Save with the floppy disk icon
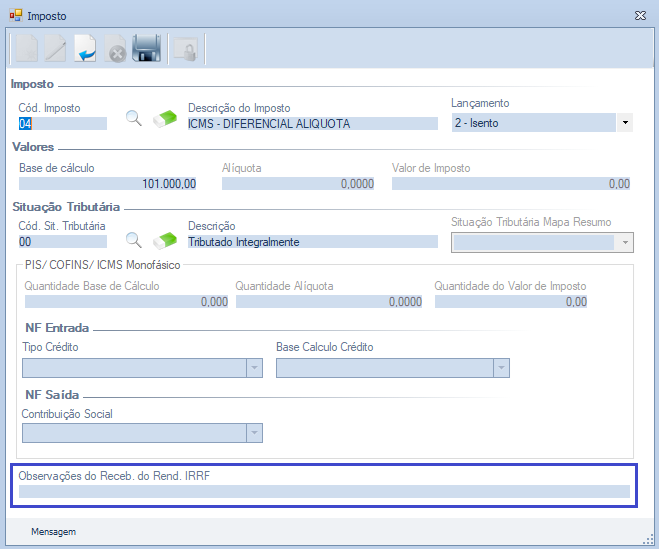The height and width of the screenshot is (549, 659). tap(146, 49)
